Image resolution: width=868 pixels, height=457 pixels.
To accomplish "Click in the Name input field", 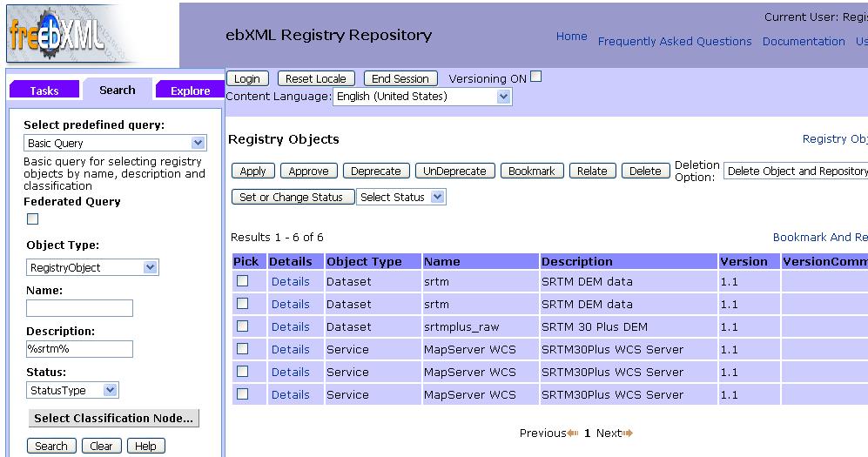I will coord(79,308).
